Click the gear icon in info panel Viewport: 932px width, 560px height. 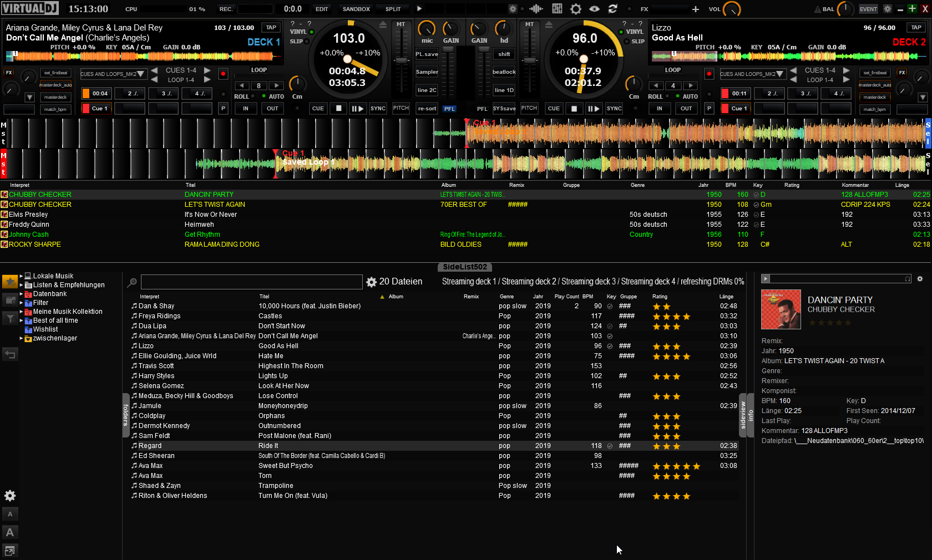click(x=920, y=279)
